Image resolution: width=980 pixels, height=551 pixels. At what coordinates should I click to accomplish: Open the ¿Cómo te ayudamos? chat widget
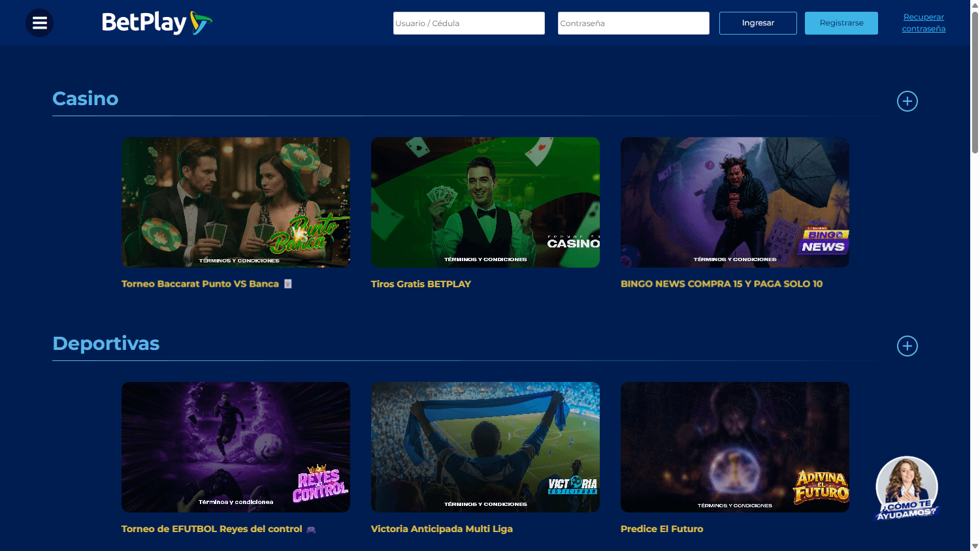[907, 488]
